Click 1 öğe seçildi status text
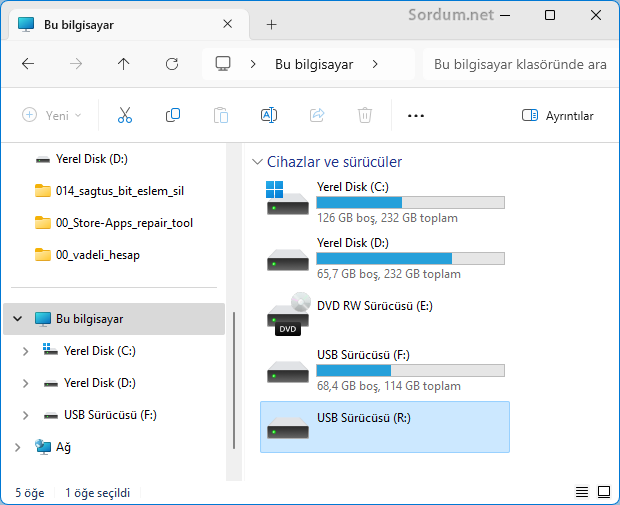 [x=97, y=493]
